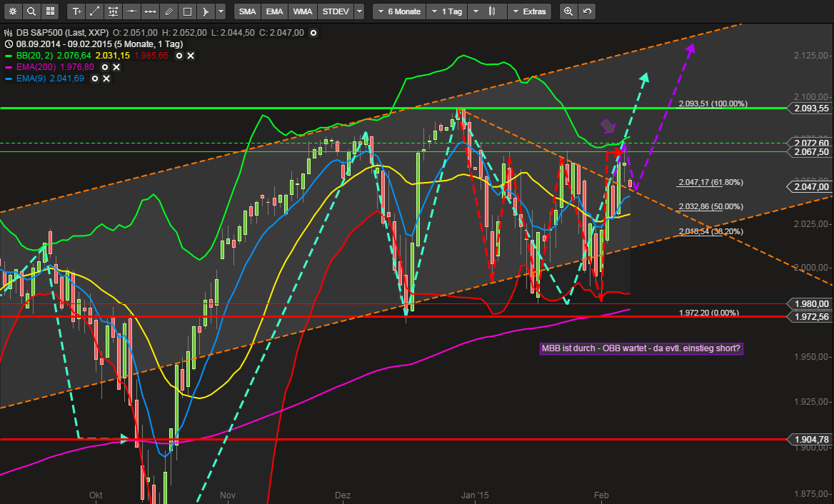Click the undo arrow icon

586,11
